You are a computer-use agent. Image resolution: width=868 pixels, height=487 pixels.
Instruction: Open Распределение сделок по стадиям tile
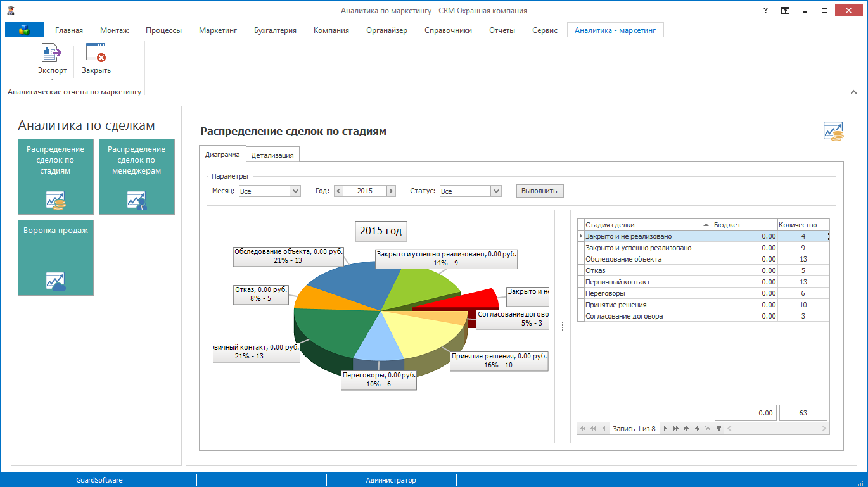point(56,177)
